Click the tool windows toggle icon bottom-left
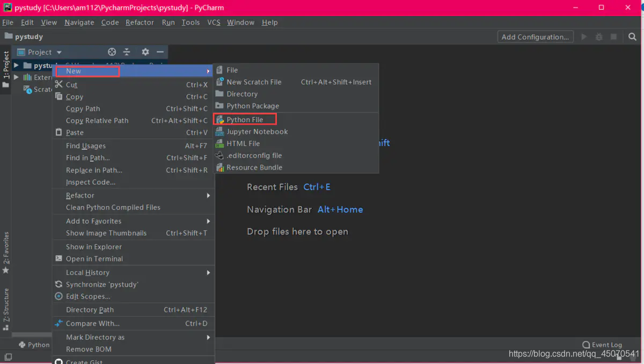 click(8, 356)
